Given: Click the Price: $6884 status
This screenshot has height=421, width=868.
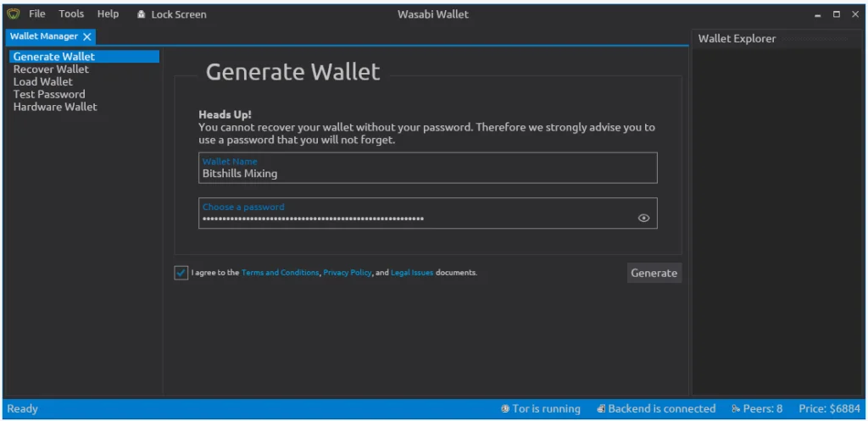Looking at the screenshot, I should 829,409.
